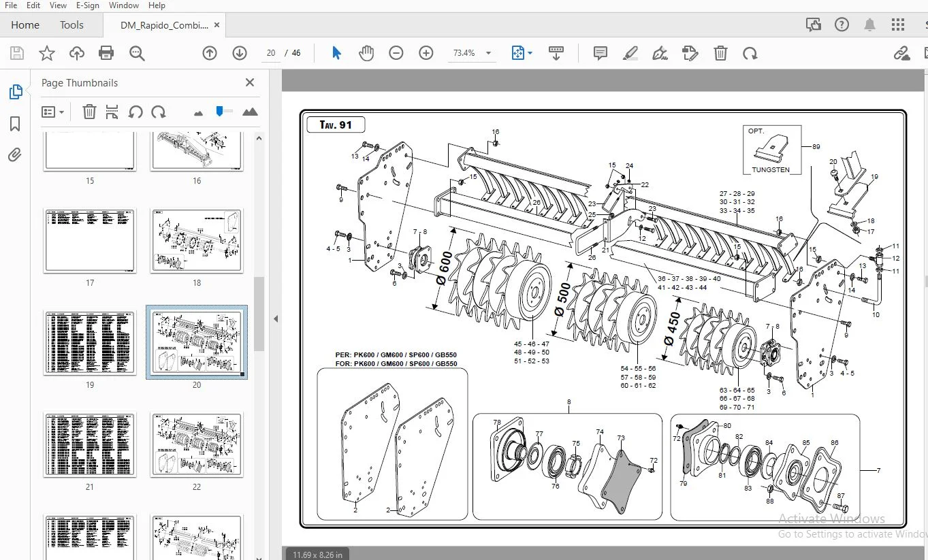Go to the previous page
928x560 pixels.
tap(210, 53)
